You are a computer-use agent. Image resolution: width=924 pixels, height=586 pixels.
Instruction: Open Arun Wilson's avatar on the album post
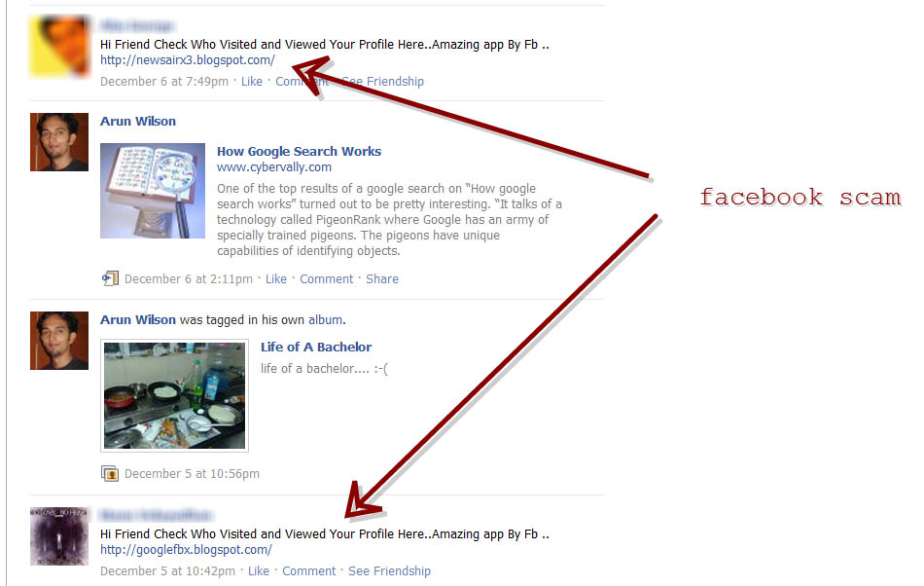point(59,341)
